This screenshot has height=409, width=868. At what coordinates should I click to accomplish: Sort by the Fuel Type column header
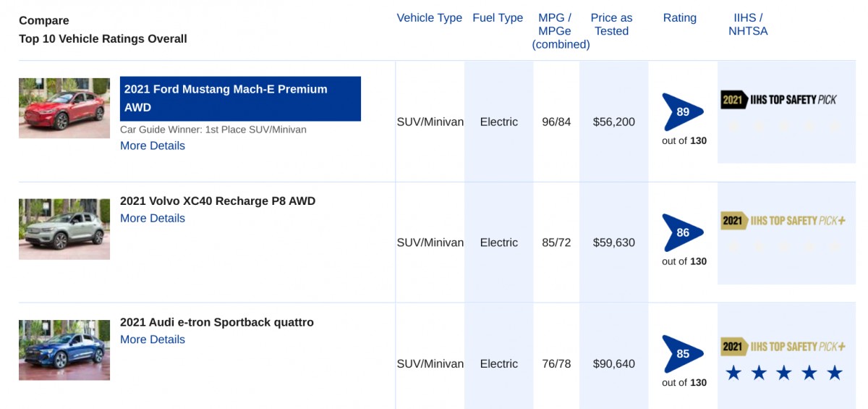[x=498, y=18]
